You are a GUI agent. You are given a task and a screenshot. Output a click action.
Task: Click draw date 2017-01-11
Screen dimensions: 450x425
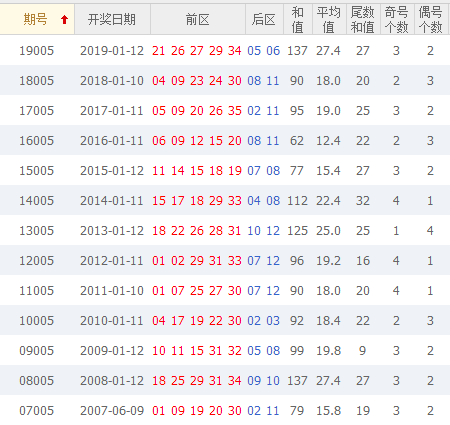[x=112, y=111]
